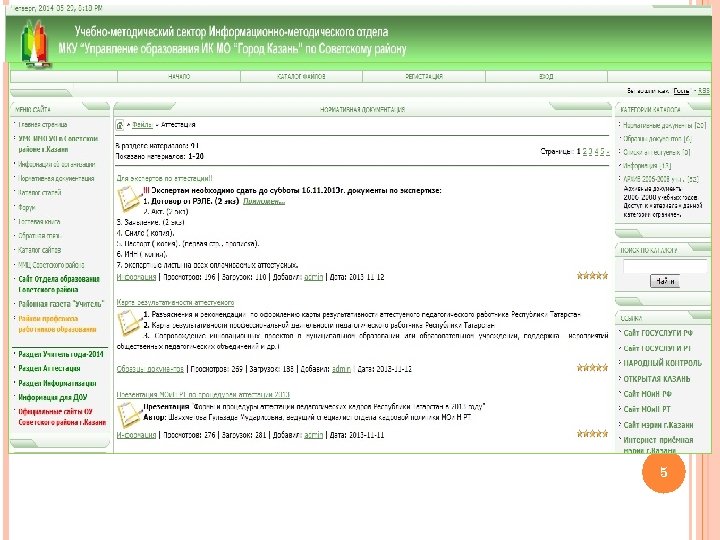This screenshot has height=540, width=720.
Task: Go to page 4 of materials
Action: coord(596,152)
